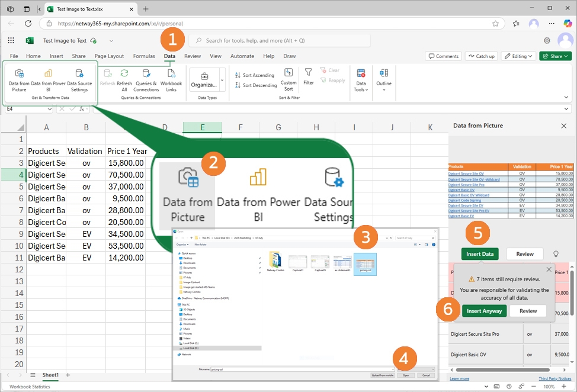
Task: Collapse the ribbon chevron
Action: (566, 97)
